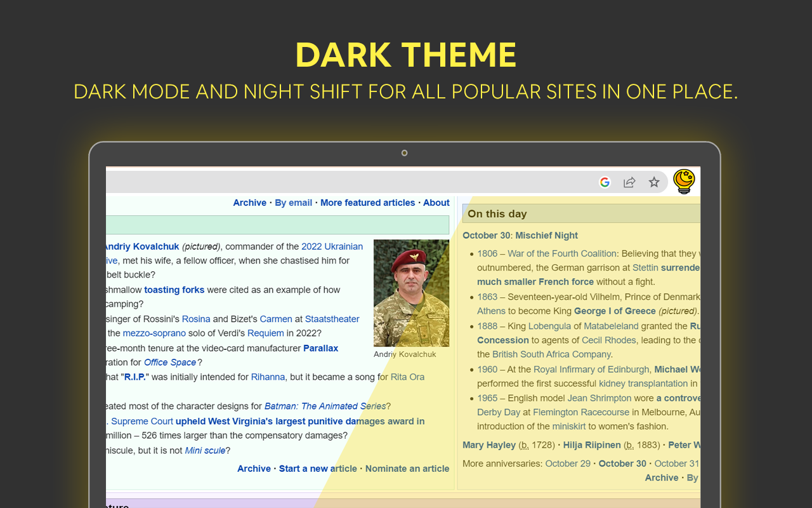This screenshot has height=508, width=812.
Task: Click the Andriy Kovalchuk photo caption
Action: pyautogui.click(x=405, y=354)
